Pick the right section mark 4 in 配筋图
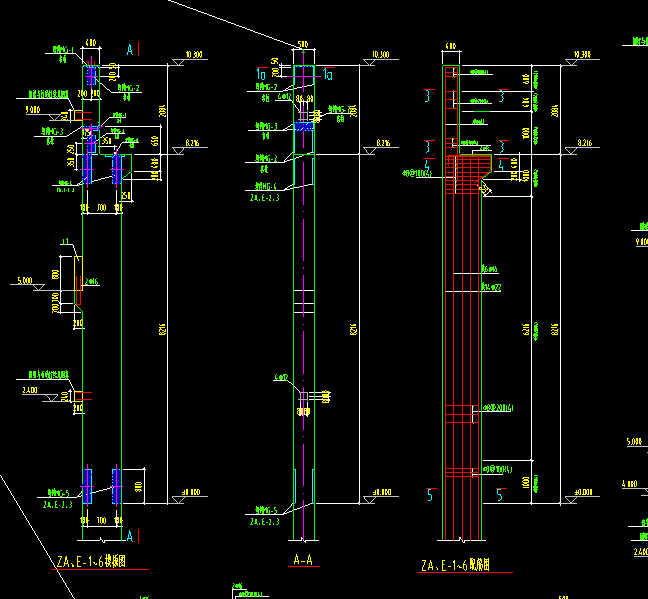648x599 pixels. click(501, 165)
